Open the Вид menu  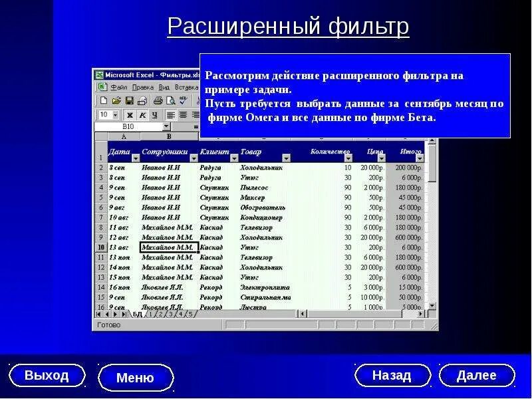(164, 87)
